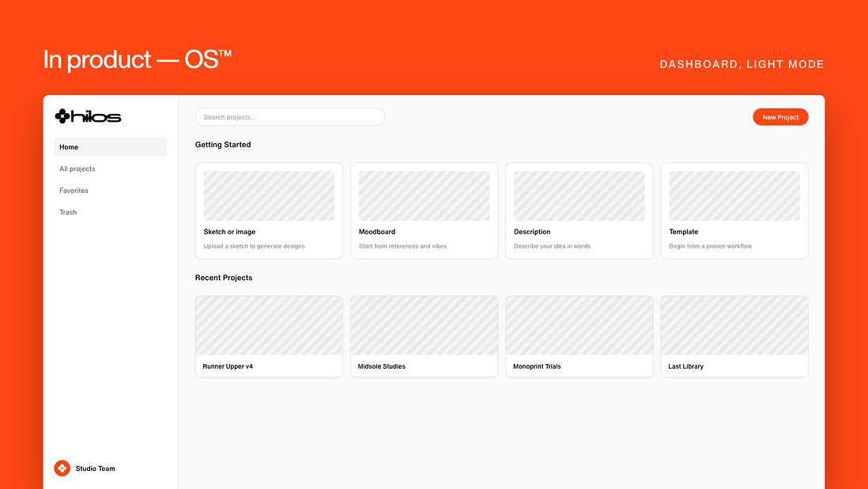Click 'Begin from a proven workflow' text
This screenshot has height=489, width=868.
coord(710,246)
